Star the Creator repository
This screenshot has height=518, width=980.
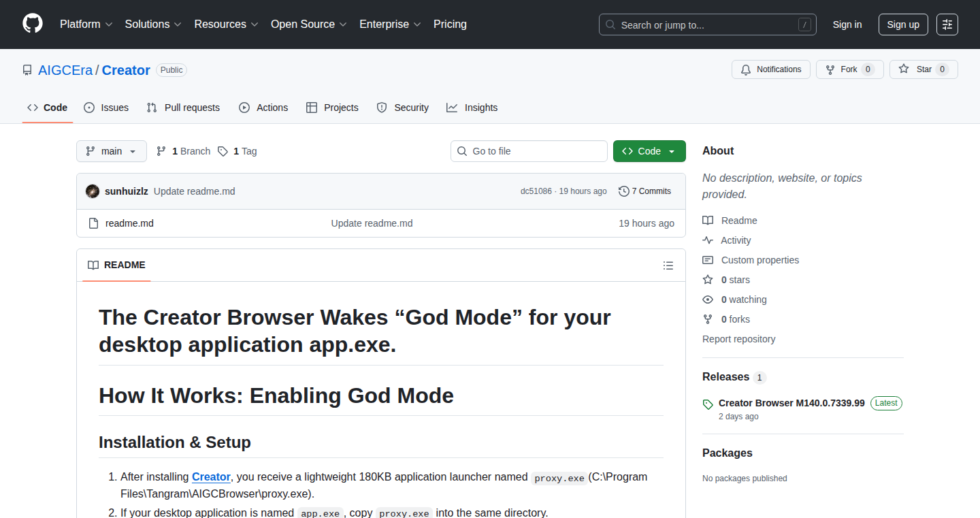click(x=924, y=69)
